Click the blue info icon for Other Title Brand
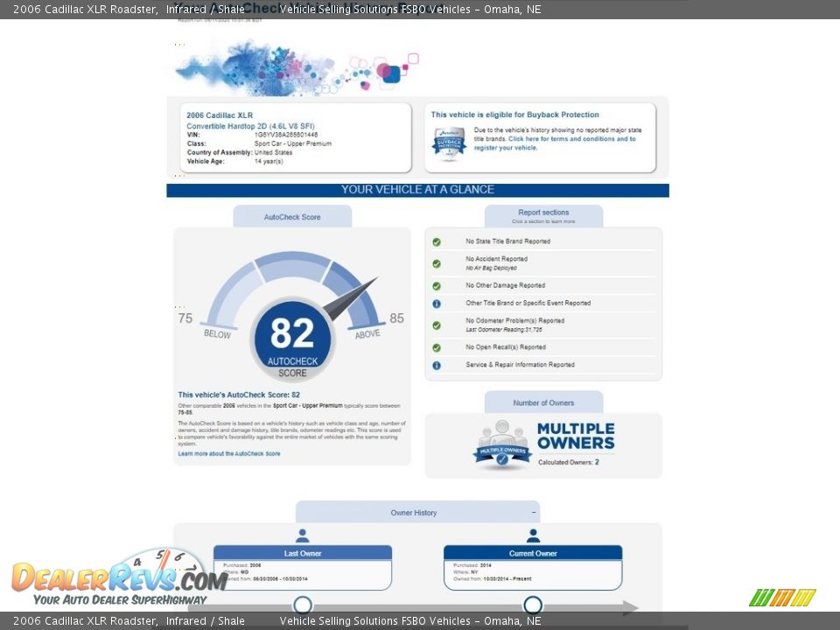This screenshot has height=630, width=840. (437, 304)
